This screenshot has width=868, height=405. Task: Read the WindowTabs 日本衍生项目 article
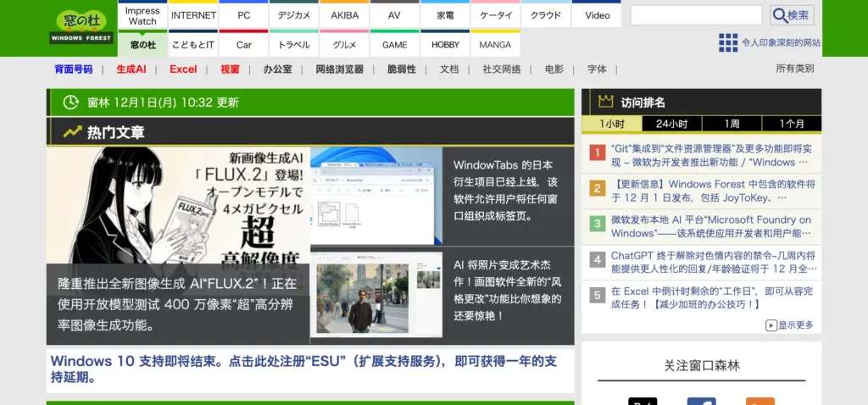(505, 191)
